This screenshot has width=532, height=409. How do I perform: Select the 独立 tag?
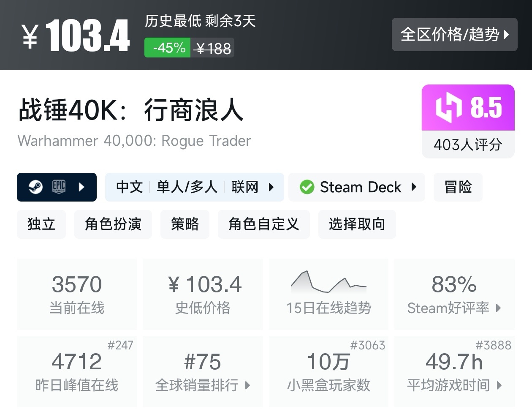[x=41, y=224]
